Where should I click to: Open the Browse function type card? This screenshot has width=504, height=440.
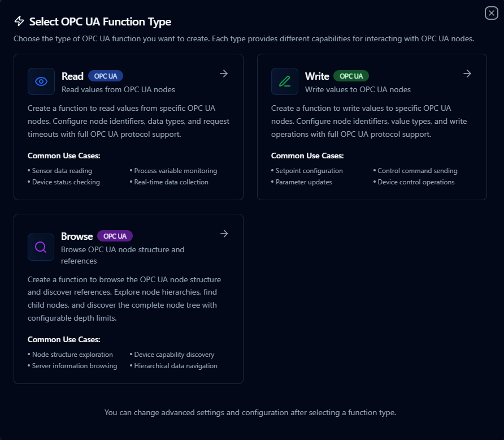(128, 299)
